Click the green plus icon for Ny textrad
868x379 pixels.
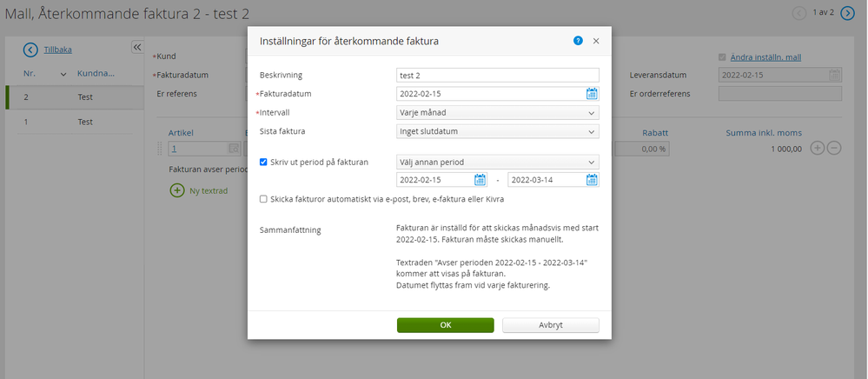(177, 190)
